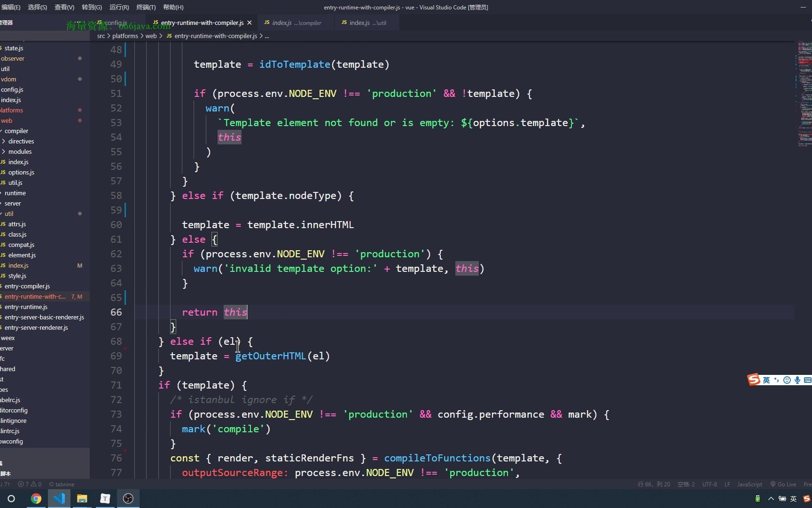Click the Sogou icon in system tray
The width and height of the screenshot is (812, 508).
[x=806, y=499]
